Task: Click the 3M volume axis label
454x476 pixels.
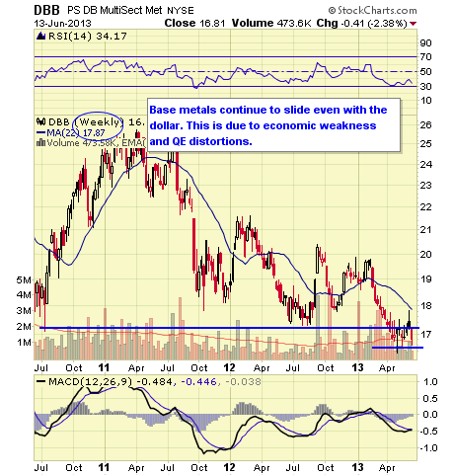Action: click(x=24, y=310)
